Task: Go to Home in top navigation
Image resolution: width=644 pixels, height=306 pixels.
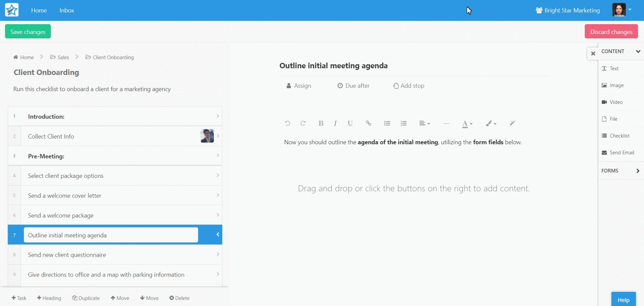Action: coord(39,10)
